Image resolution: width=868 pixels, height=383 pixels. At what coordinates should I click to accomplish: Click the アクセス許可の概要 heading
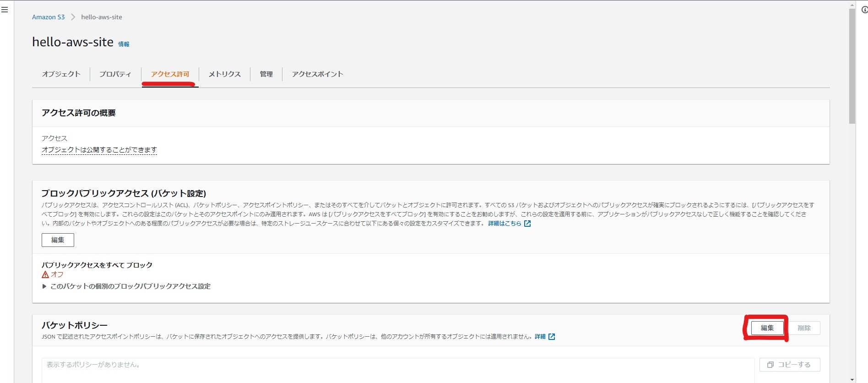click(x=79, y=113)
